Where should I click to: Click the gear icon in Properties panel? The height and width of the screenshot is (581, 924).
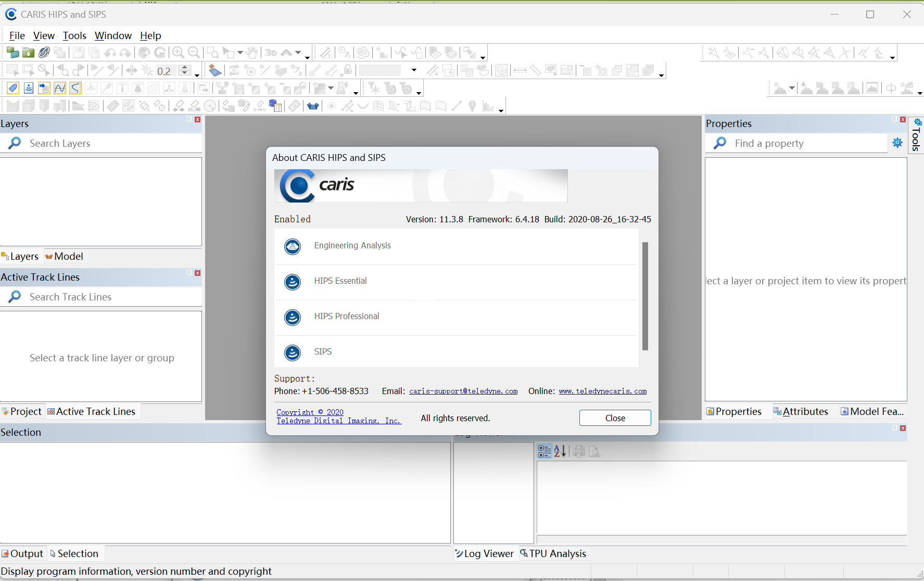(x=897, y=143)
